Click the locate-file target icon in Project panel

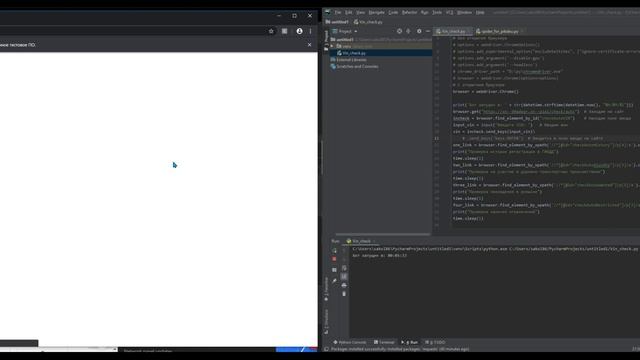click(x=399, y=31)
